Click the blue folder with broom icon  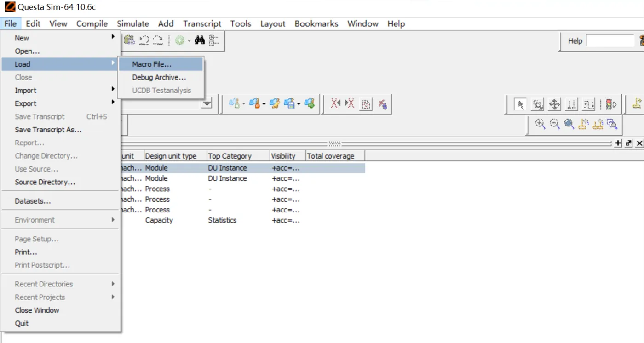pyautogui.click(x=275, y=104)
